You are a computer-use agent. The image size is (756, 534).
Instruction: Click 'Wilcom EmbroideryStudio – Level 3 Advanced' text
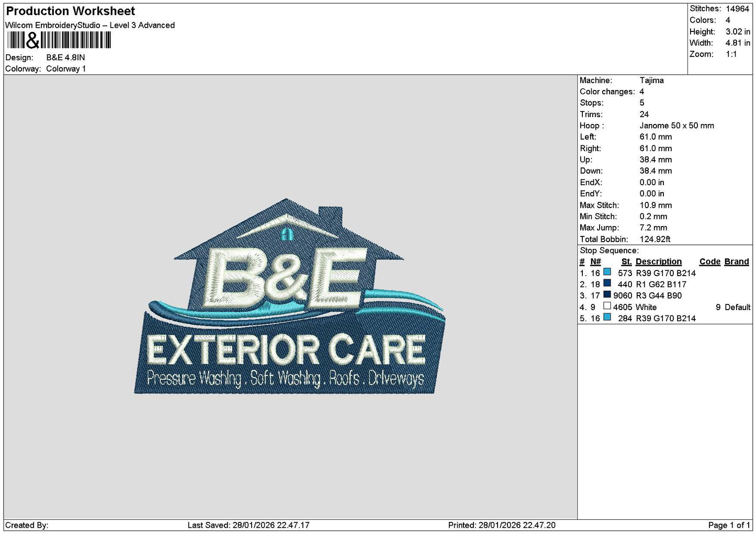(x=90, y=25)
